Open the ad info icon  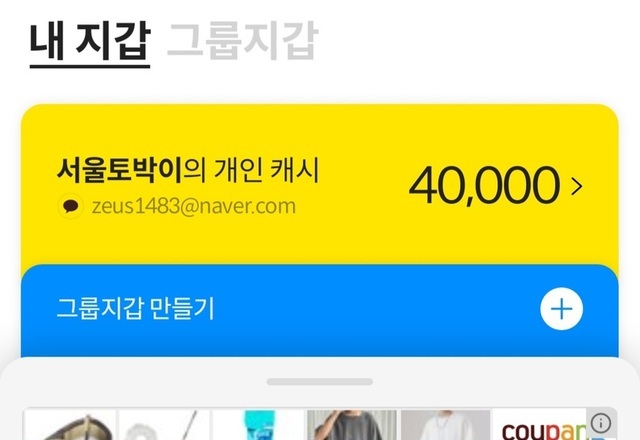[600, 424]
